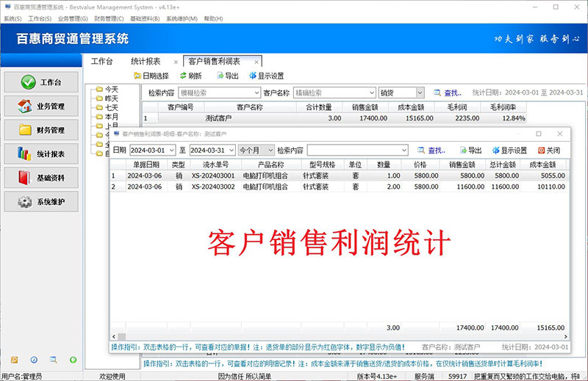Expand the 检索内容 dropdown in main report
Viewport: 588px width, 381px height.
[257, 92]
